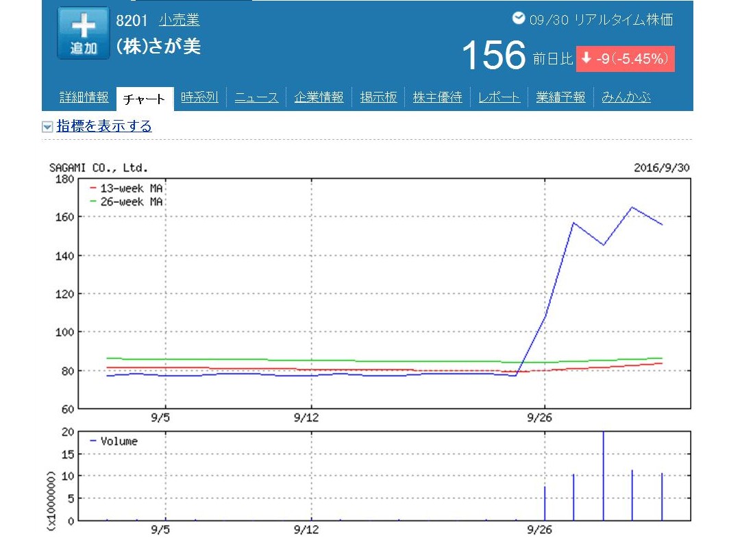Viewport: 742px width, 560px height.
Task: Click the 9/26 label under price chart
Action: tap(539, 417)
